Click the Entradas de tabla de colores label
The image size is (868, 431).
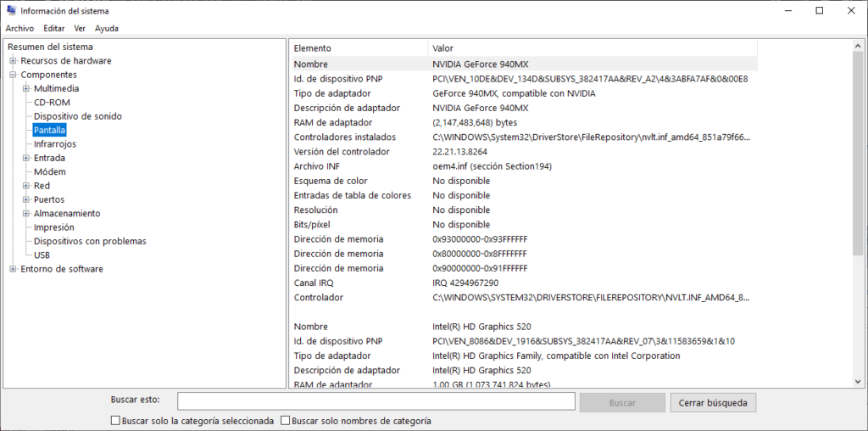[352, 195]
